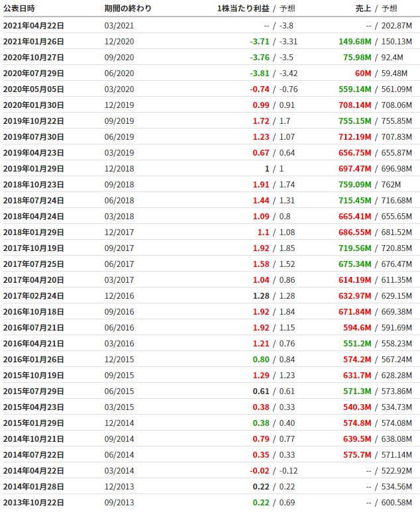The image size is (420, 516).
Task: Select the date 2017年04月20日
Action: (34, 280)
